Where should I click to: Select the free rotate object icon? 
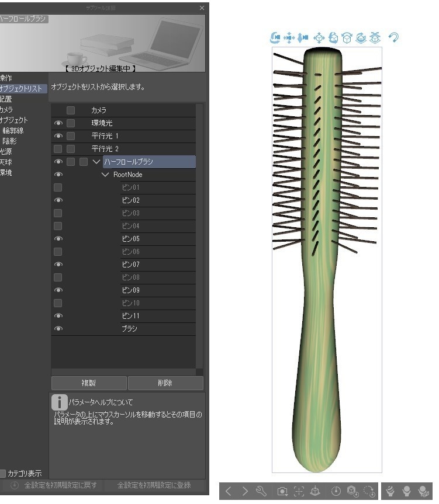pyautogui.click(x=333, y=37)
